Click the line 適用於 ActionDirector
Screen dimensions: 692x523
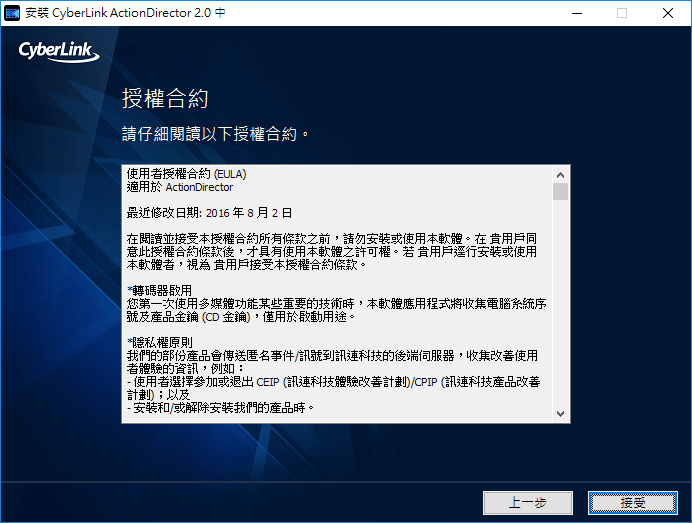point(180,187)
